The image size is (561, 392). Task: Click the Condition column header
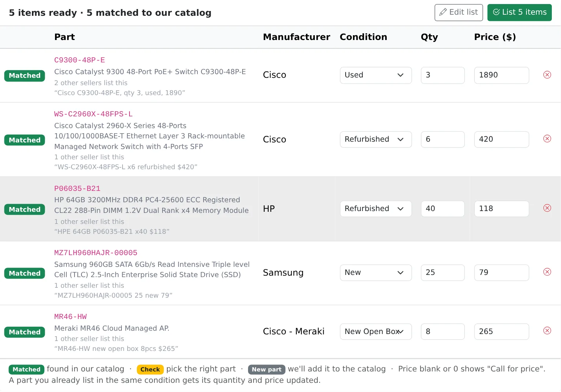pos(363,37)
